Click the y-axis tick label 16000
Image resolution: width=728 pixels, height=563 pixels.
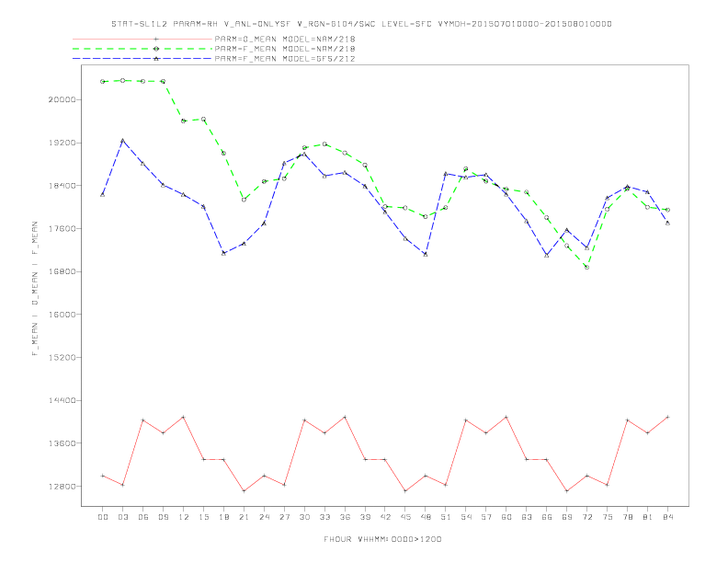coord(63,315)
